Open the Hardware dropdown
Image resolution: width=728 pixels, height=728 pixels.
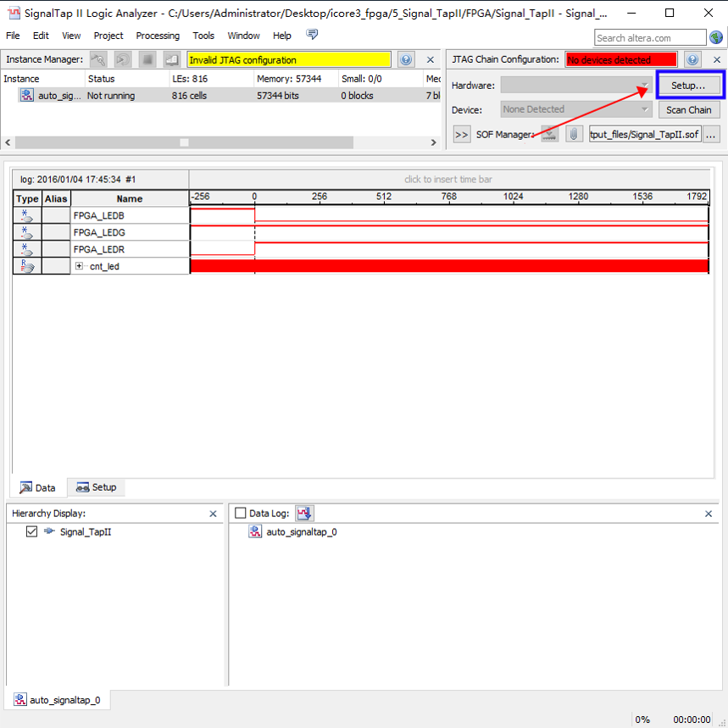pos(576,85)
